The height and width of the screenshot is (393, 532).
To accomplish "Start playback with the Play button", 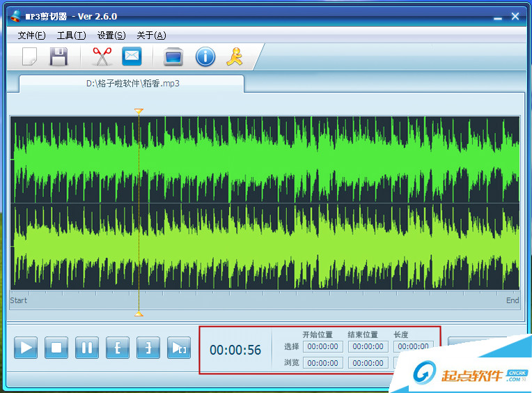I will click(x=26, y=348).
